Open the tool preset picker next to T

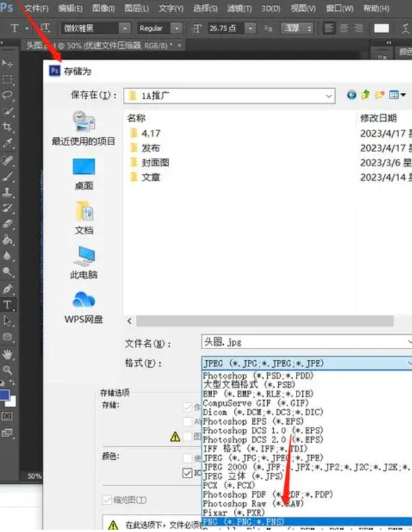coord(27,28)
